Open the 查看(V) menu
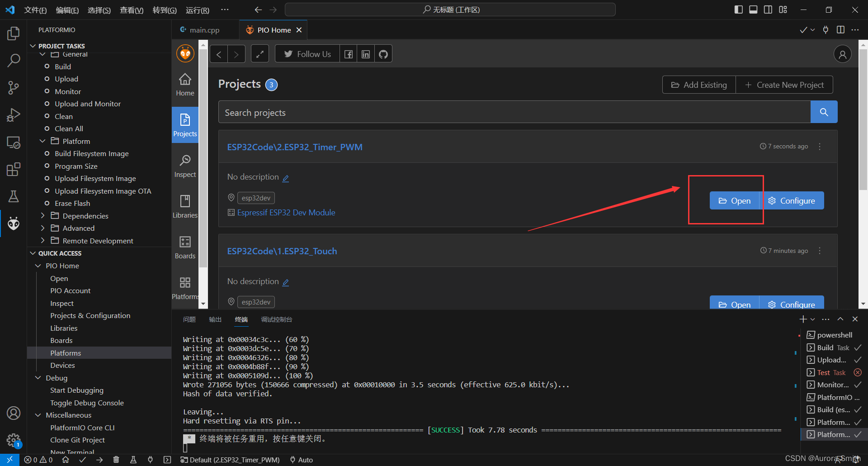The width and height of the screenshot is (868, 466). click(x=131, y=10)
